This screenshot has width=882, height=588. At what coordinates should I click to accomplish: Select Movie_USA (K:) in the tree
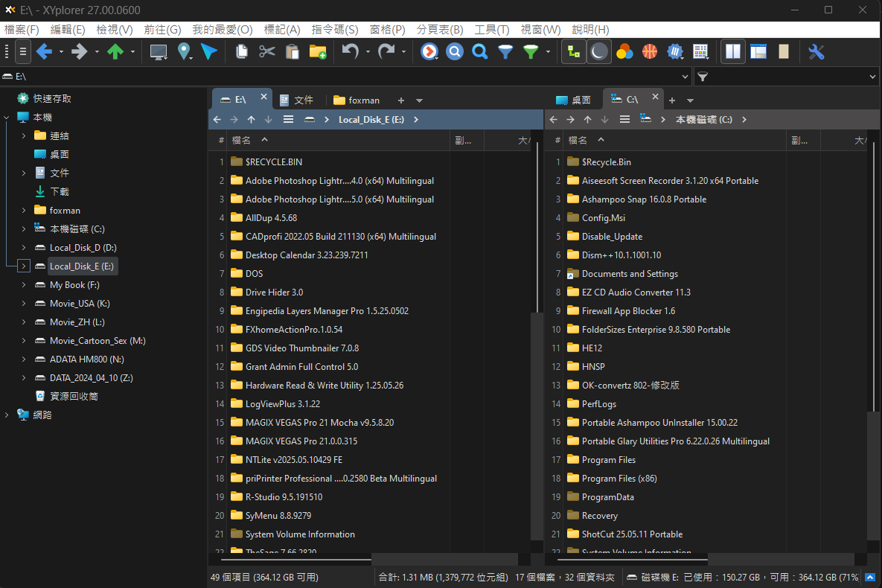80,303
